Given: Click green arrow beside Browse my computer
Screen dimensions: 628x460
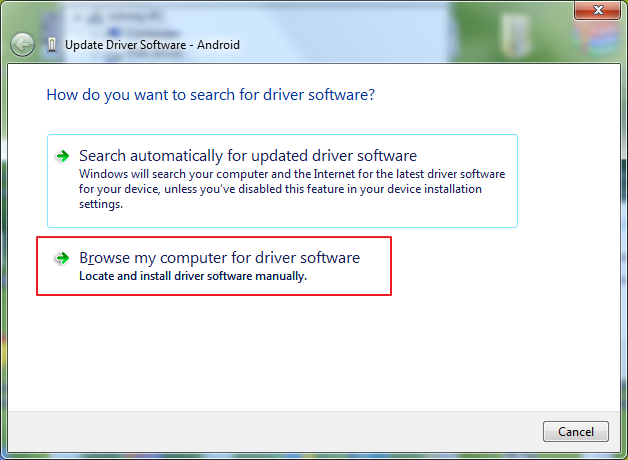Looking at the screenshot, I should click(x=62, y=258).
